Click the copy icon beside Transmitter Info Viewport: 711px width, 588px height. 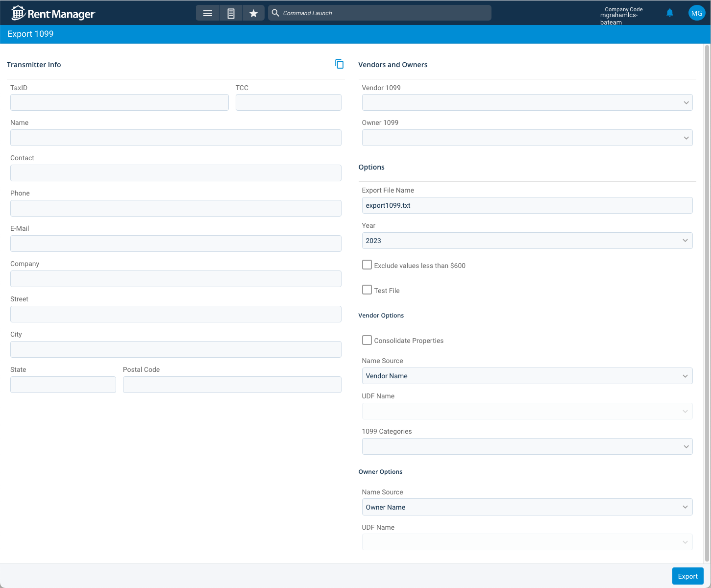(339, 64)
